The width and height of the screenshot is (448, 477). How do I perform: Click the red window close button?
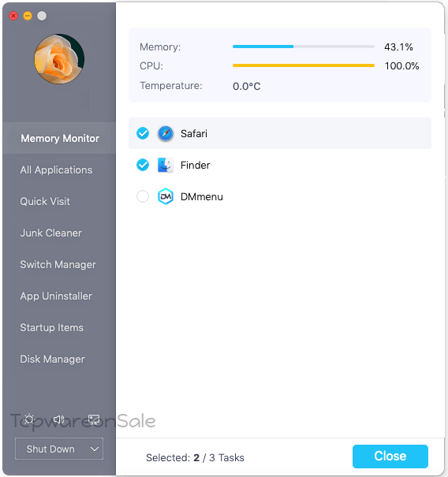13,16
